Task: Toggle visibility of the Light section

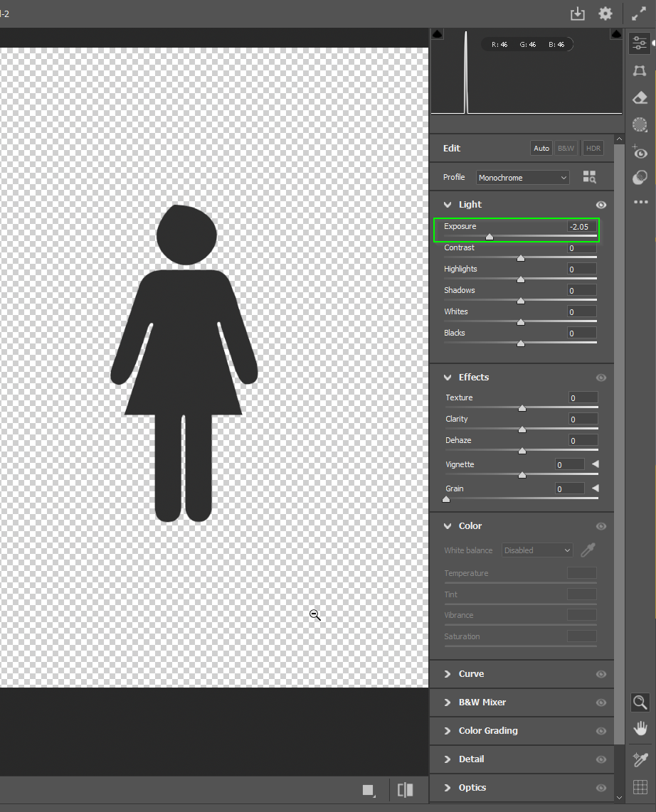Action: tap(601, 204)
